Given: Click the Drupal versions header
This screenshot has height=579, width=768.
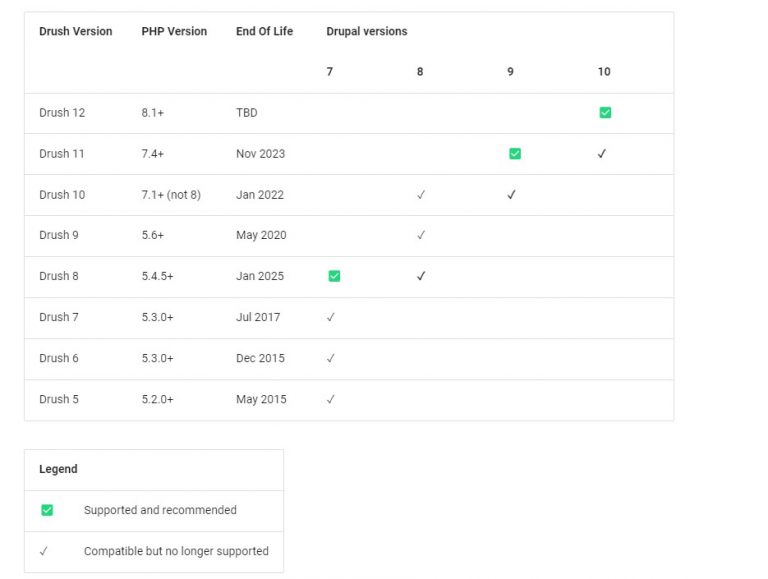Looking at the screenshot, I should [366, 32].
